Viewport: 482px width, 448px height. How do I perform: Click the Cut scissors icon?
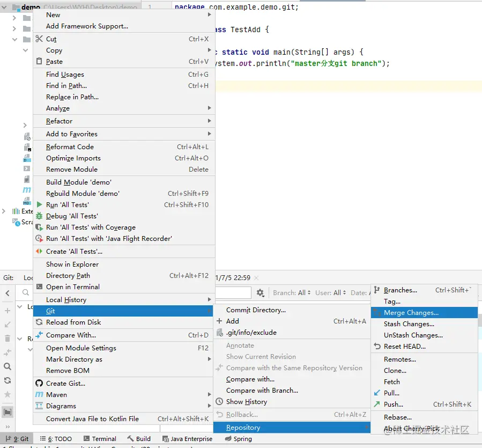39,39
